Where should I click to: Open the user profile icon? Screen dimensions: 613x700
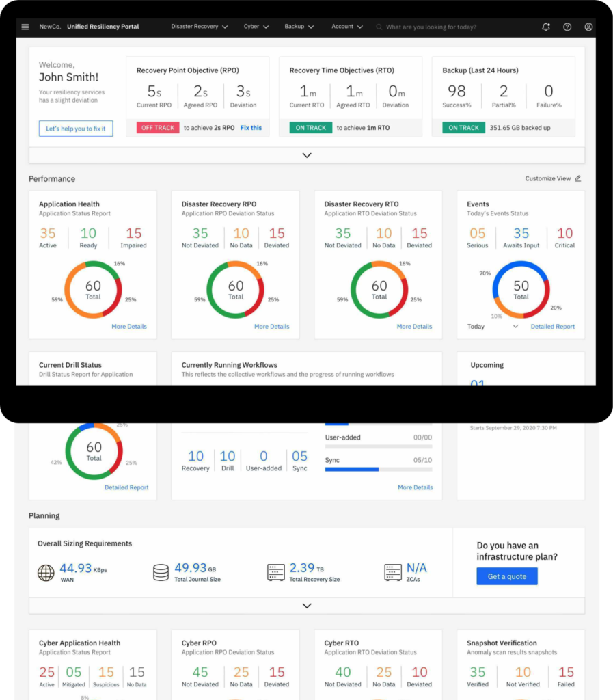(588, 27)
